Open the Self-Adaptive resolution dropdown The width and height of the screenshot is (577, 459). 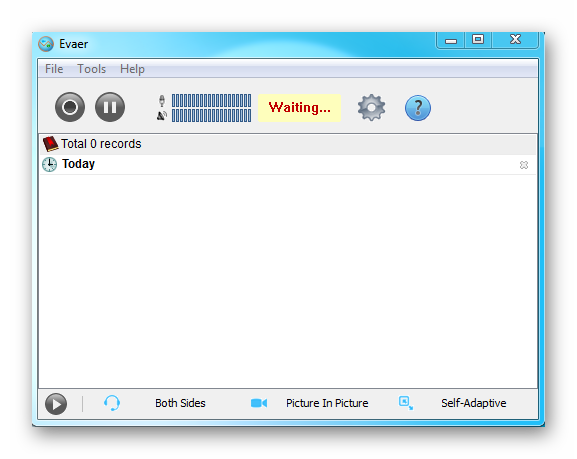tap(474, 403)
